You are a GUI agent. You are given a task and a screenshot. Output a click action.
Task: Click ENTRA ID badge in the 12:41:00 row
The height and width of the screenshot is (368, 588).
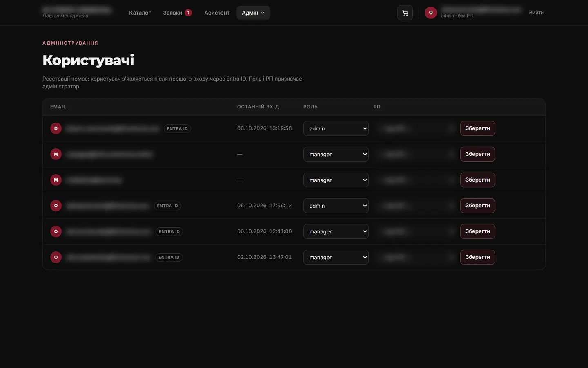click(169, 231)
